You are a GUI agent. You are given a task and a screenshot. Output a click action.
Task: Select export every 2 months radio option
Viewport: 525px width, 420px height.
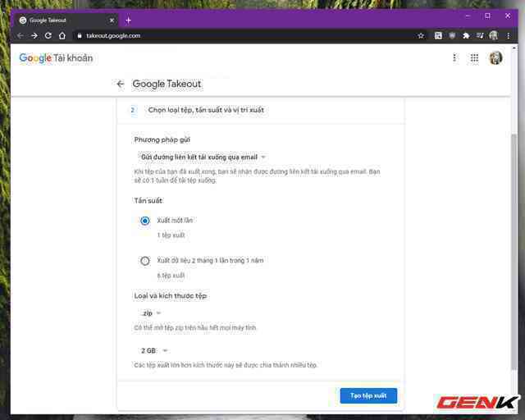(x=145, y=261)
